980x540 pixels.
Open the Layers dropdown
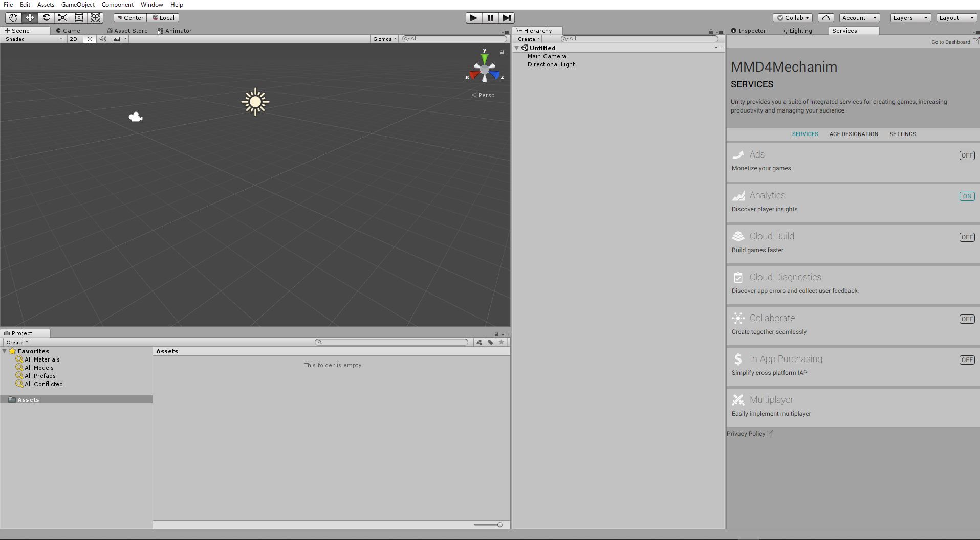tap(910, 18)
